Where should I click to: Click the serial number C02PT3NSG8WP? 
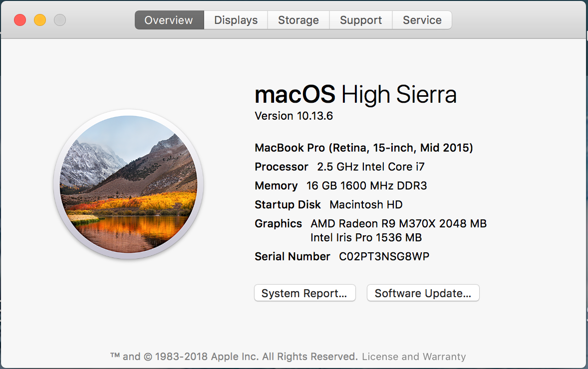(384, 257)
